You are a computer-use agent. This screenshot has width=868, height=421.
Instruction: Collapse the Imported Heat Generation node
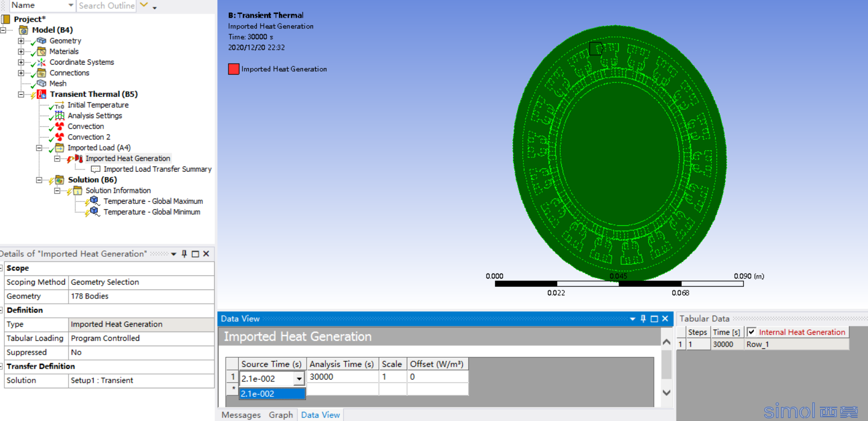point(57,158)
